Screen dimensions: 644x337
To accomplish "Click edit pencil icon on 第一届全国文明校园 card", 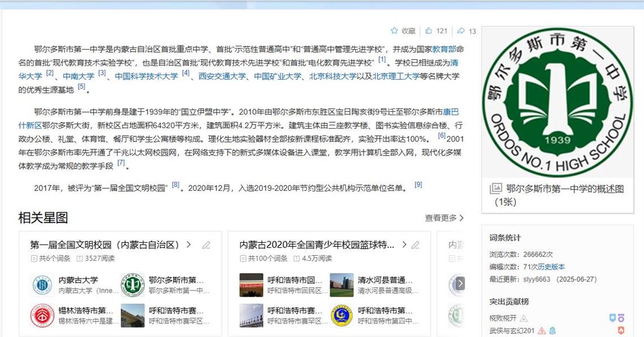I will [206, 245].
